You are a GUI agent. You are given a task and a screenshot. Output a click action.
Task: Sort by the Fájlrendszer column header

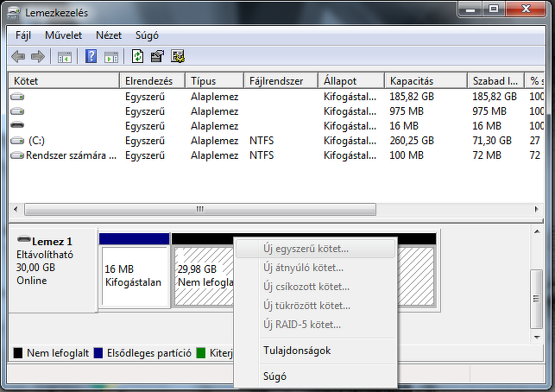281,81
